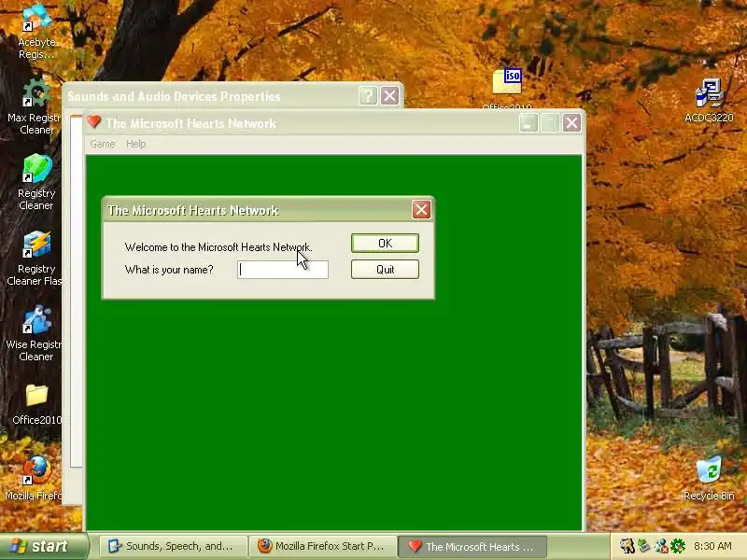Close the Sounds and Audio Devices Properties window
747x560 pixels.
click(389, 96)
